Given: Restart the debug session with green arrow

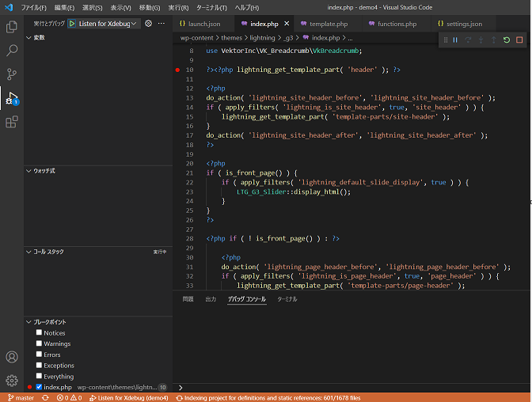Looking at the screenshot, I should pos(507,40).
